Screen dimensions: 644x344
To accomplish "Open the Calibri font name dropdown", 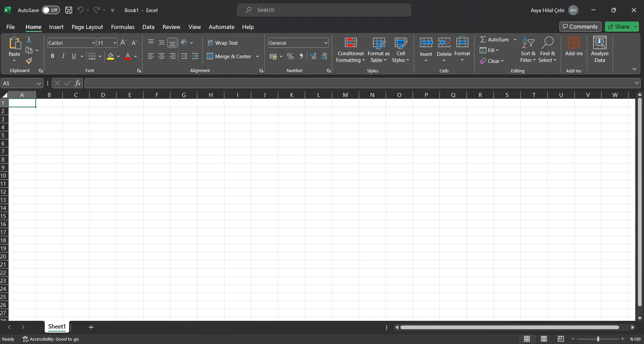I will click(x=93, y=43).
